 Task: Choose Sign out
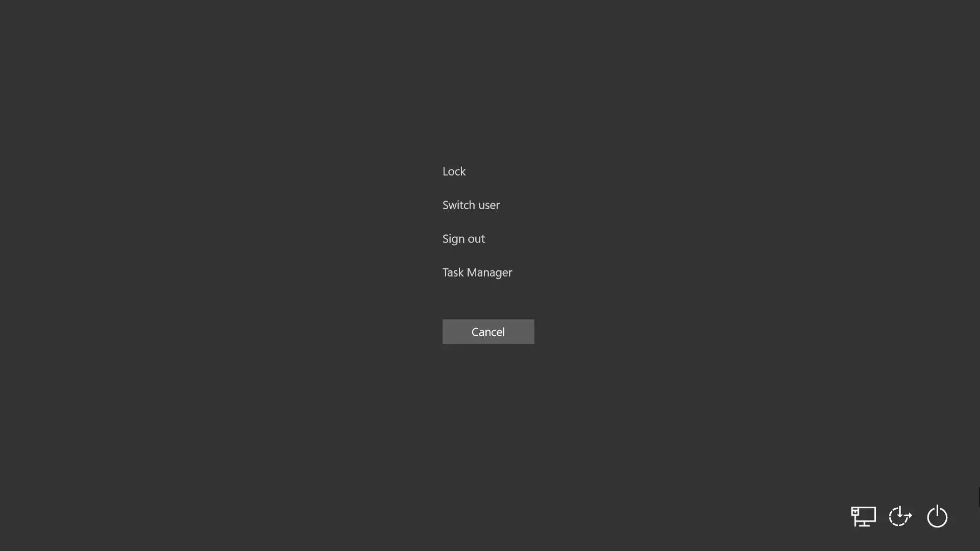pyautogui.click(x=463, y=239)
